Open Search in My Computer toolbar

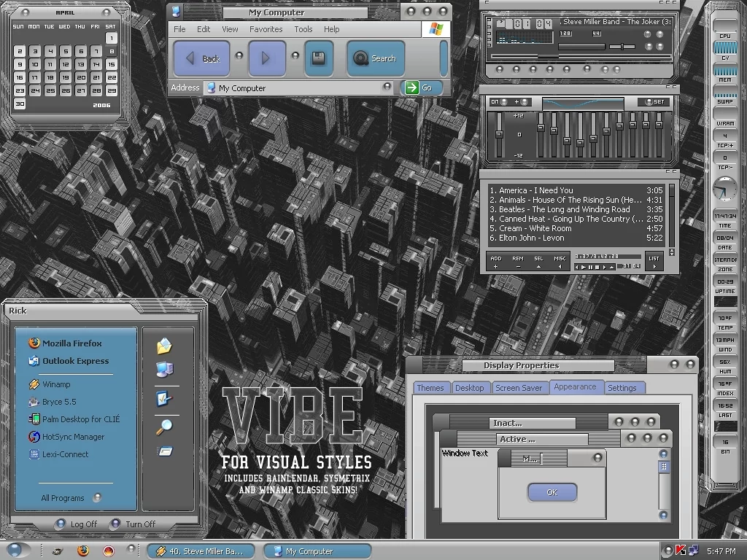[375, 58]
